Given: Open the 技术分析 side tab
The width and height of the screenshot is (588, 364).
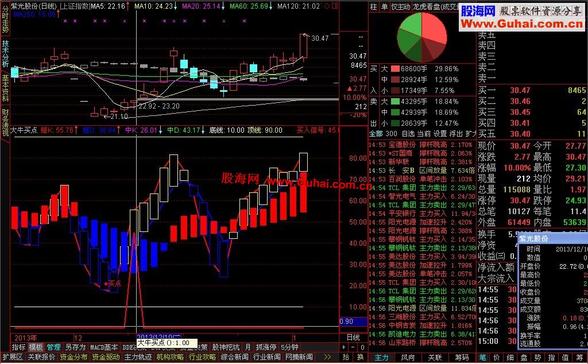Looking at the screenshot, I should tap(5, 53).
